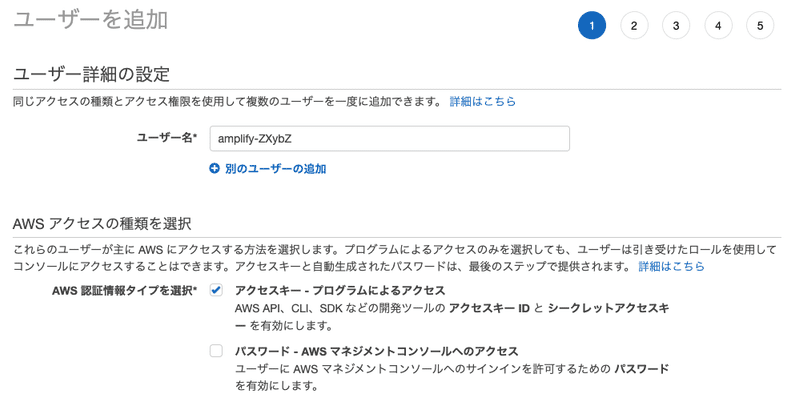Focus the ユーザー名 field containing amplify-ZXybZ
Viewport: 800px width, 410px height.
point(389,139)
